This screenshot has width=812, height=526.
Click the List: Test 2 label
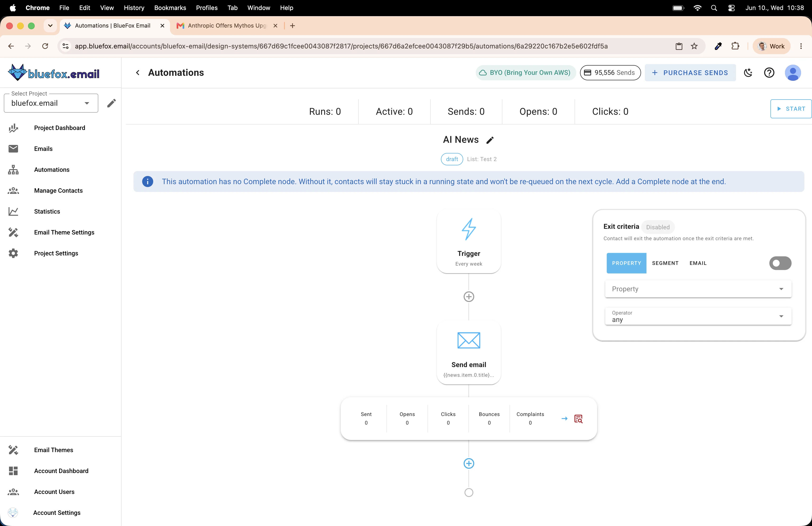pyautogui.click(x=482, y=159)
